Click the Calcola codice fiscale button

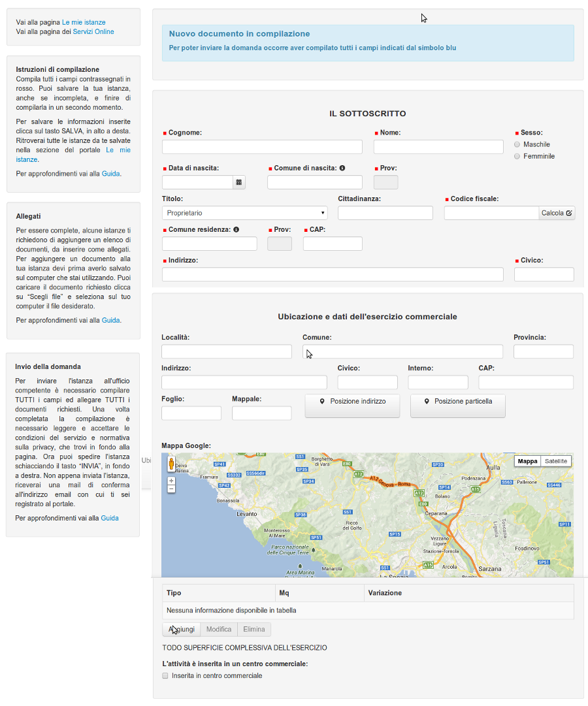[557, 213]
